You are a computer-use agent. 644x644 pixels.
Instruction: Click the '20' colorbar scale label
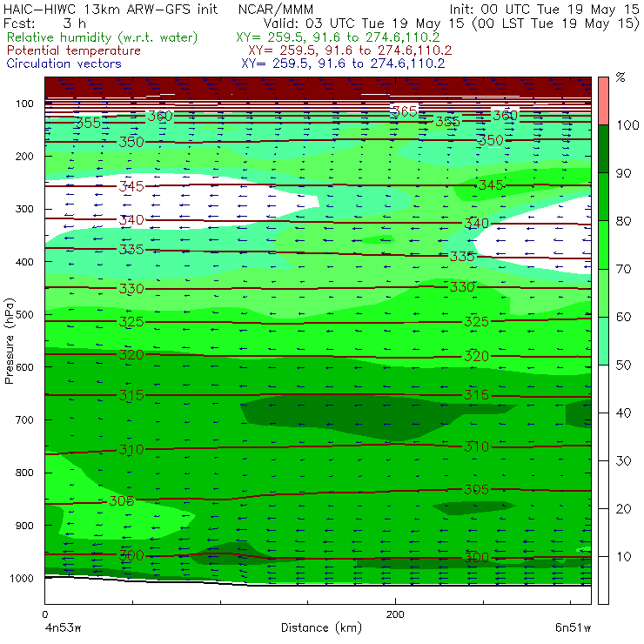click(x=623, y=509)
